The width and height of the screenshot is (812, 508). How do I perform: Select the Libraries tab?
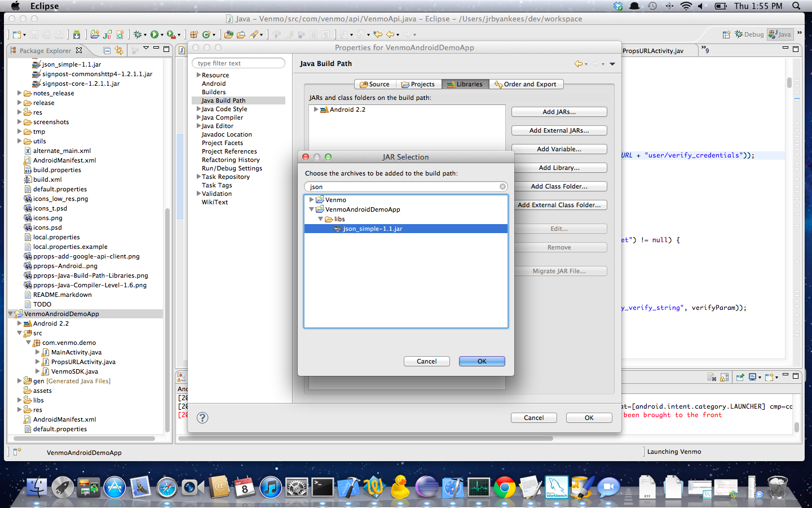(x=465, y=84)
